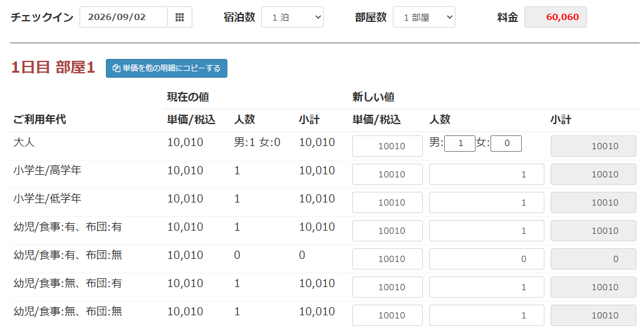This screenshot has height=336, width=644.
Task: Click the 部屋数 label
Action: (x=371, y=18)
